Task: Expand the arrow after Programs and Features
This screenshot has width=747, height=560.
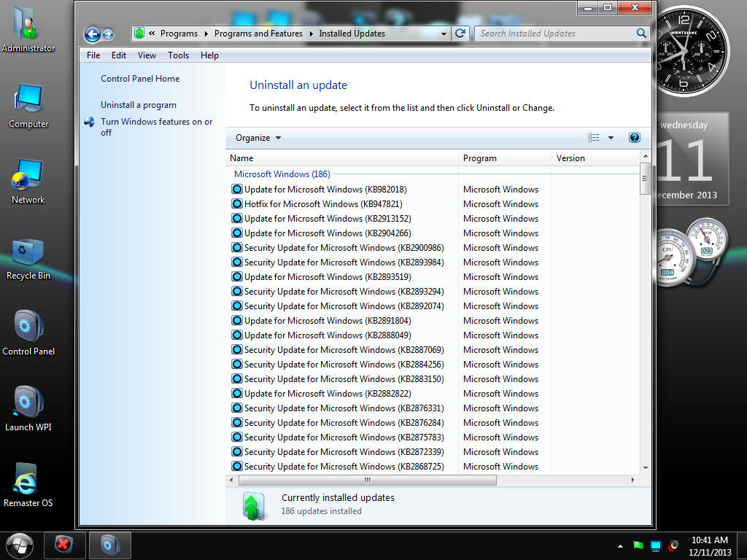Action: 311,34
